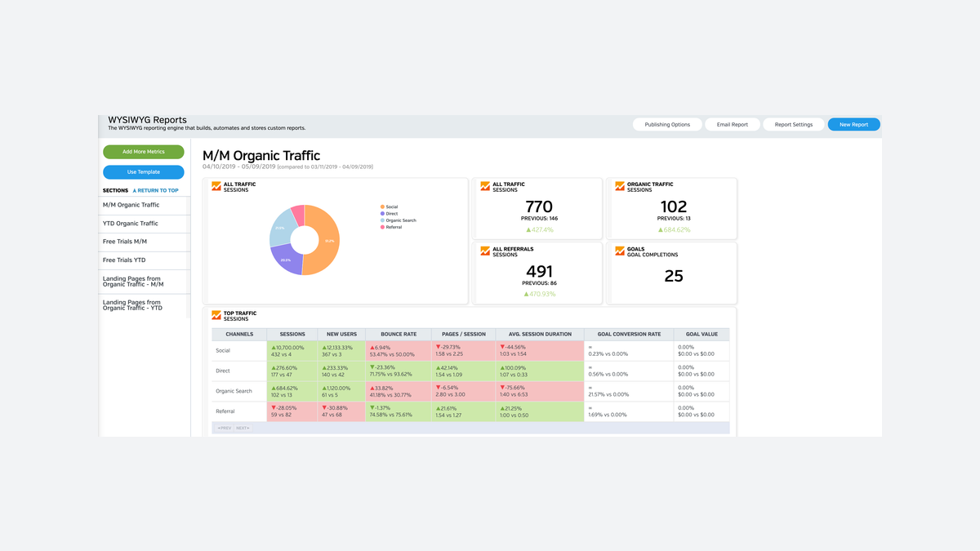Click the 21.57% vs 0.00% conversion cell
980x551 pixels.
click(629, 392)
